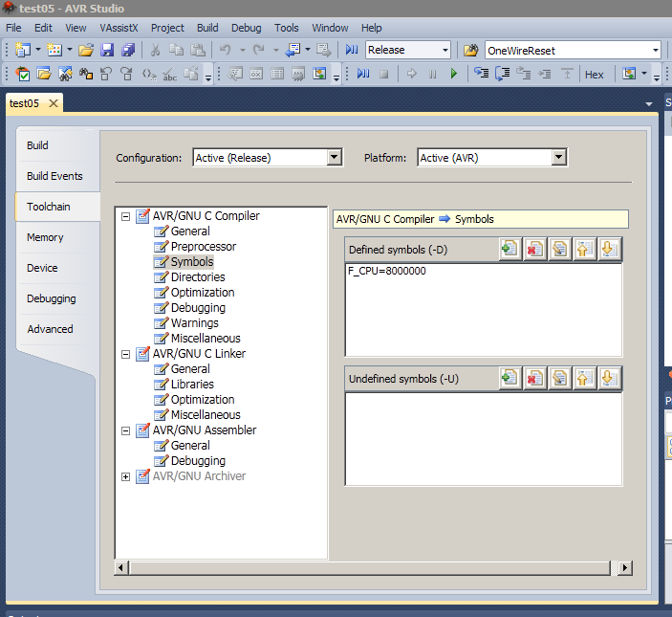
Task: Delete the selected undefined symbol
Action: (534, 378)
